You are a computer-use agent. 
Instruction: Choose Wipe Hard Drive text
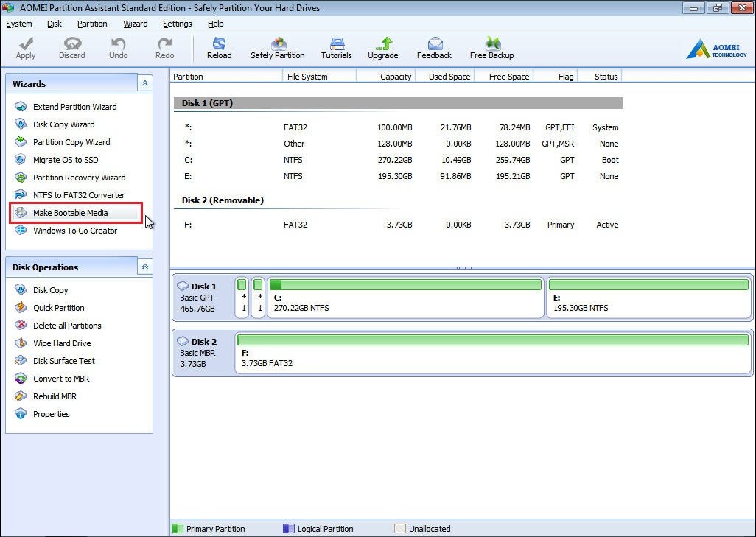(62, 343)
